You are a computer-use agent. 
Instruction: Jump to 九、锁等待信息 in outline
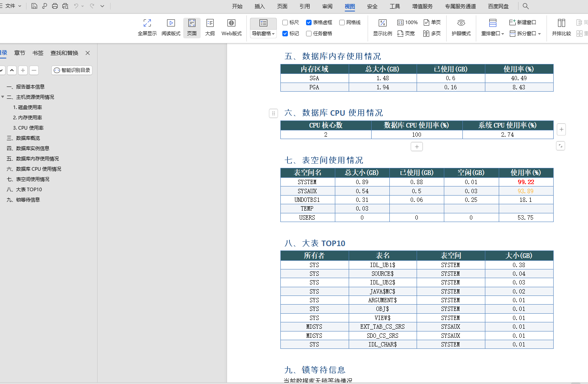(23, 200)
